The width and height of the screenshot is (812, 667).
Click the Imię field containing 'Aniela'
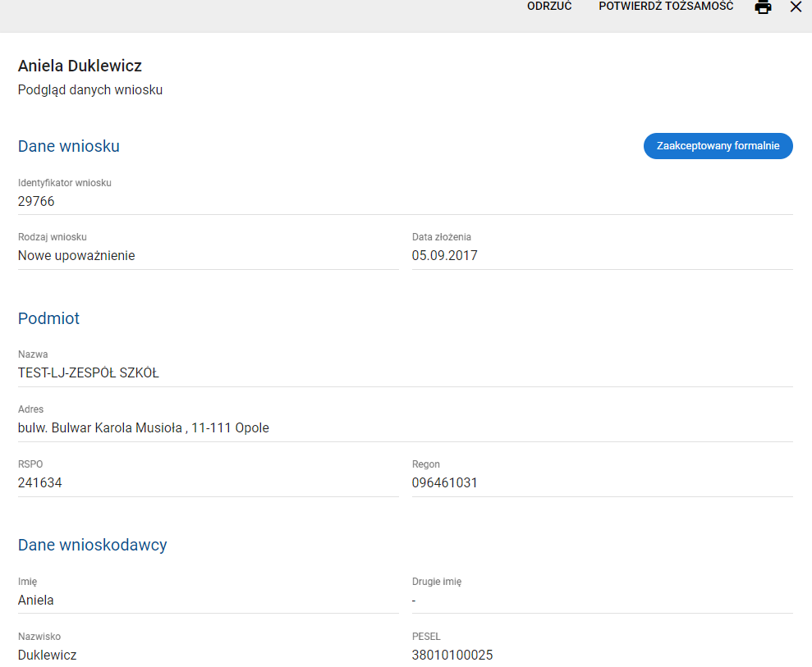click(x=36, y=600)
